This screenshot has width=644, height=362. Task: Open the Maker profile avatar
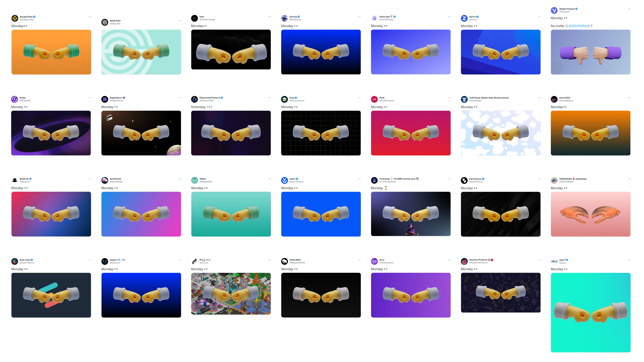(194, 180)
